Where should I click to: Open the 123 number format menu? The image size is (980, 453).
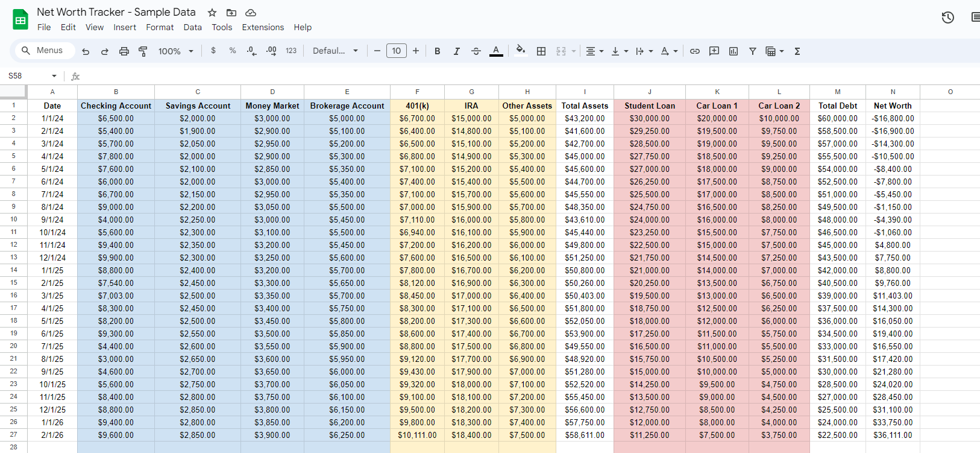[x=291, y=51]
